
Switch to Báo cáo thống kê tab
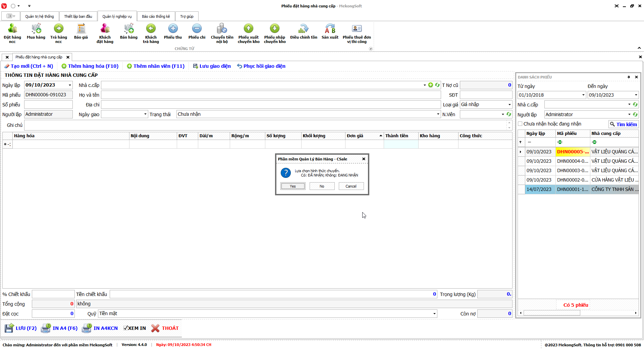(156, 16)
